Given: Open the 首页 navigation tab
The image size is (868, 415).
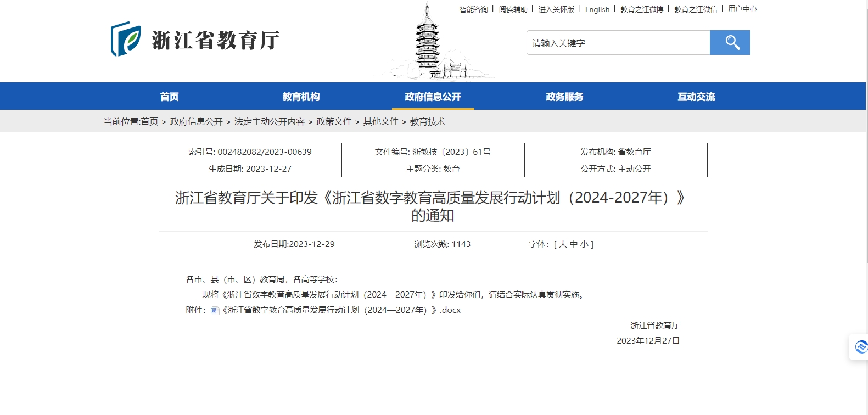Looking at the screenshot, I should [x=169, y=97].
